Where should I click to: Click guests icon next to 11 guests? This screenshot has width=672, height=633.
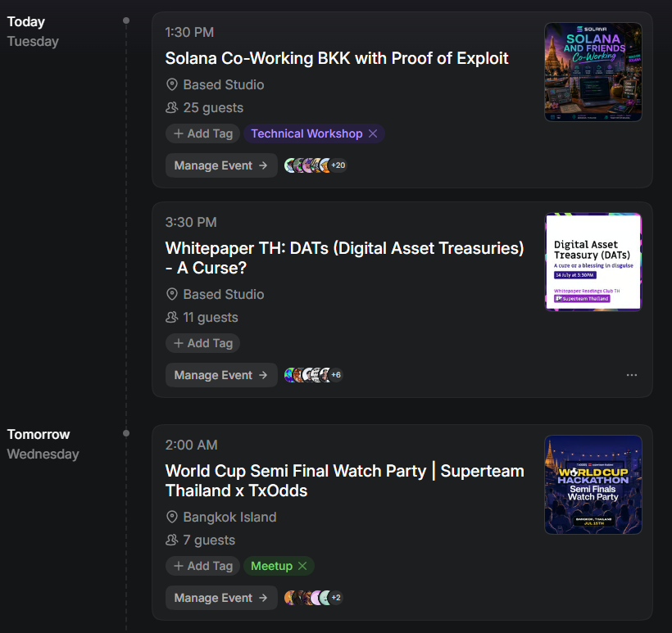click(x=172, y=318)
